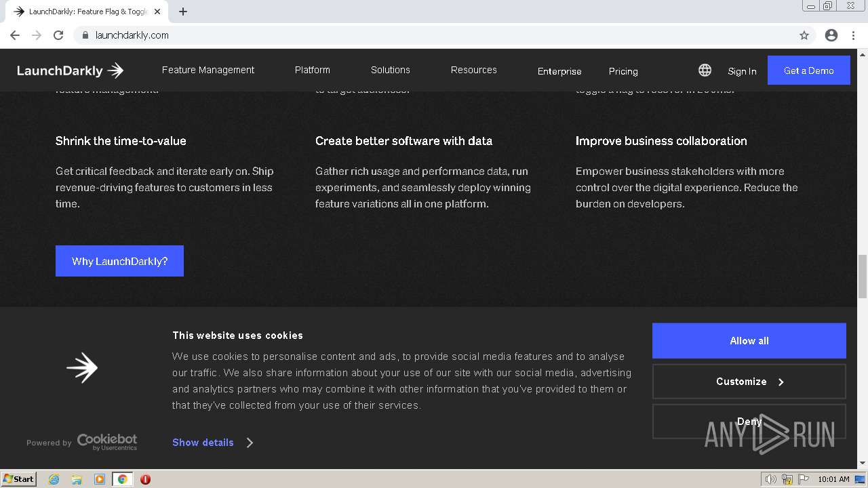Open Internet Explorer from taskbar
The width and height of the screenshot is (868, 488).
pos(54,479)
